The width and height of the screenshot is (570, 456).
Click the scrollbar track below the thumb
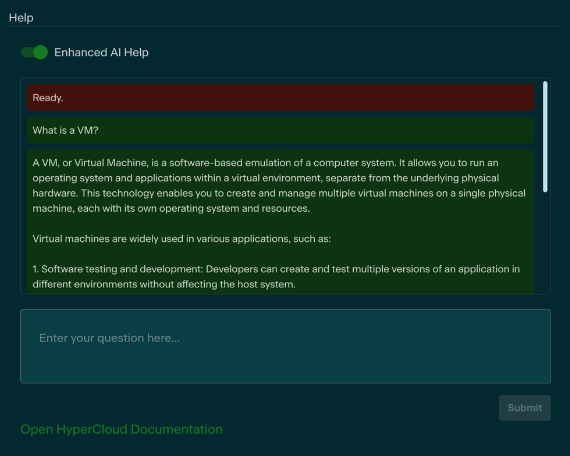pyautogui.click(x=545, y=242)
